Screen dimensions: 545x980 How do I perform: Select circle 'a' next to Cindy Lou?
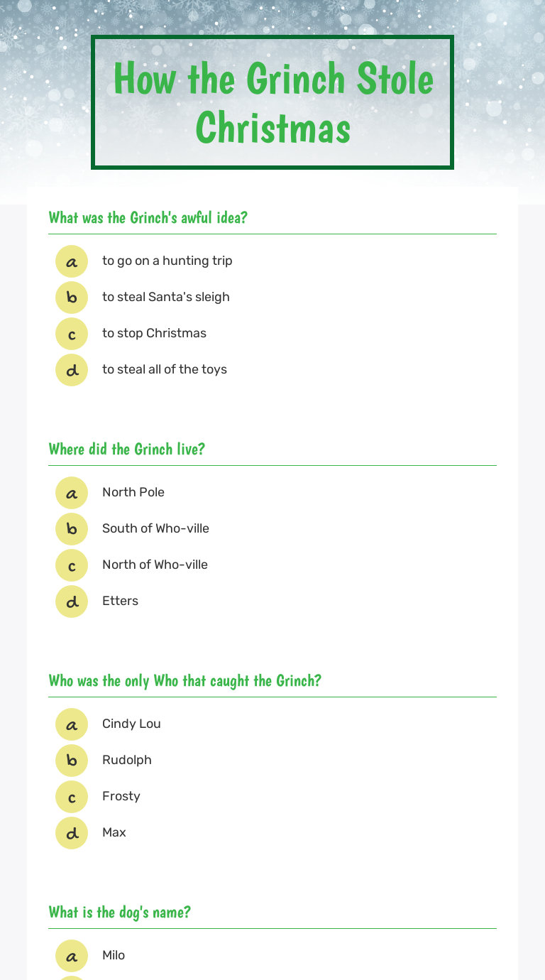pyautogui.click(x=72, y=724)
